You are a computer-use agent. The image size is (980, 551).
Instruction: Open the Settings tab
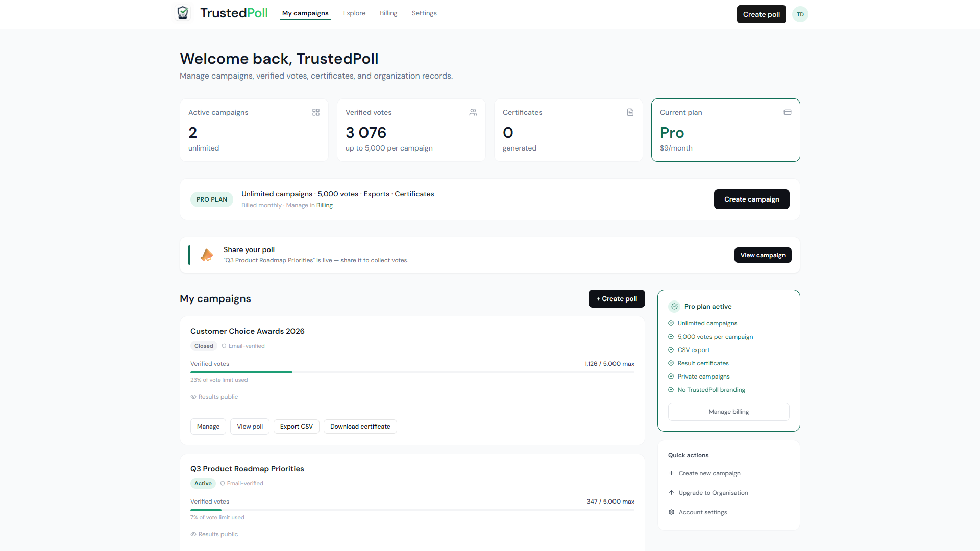(x=424, y=13)
